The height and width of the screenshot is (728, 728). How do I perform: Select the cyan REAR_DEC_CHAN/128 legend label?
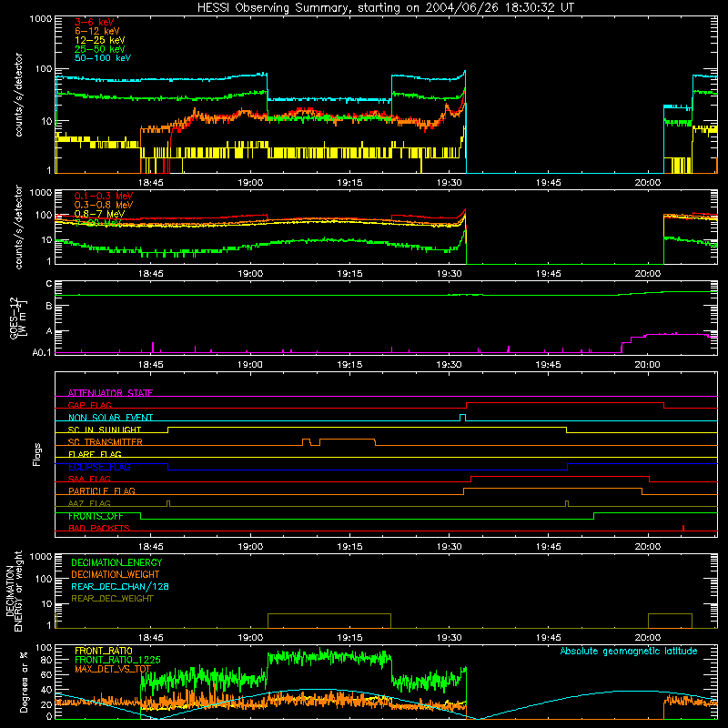pos(120,587)
